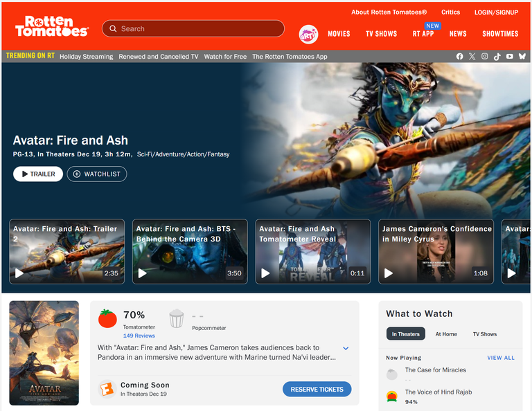Image resolution: width=532 pixels, height=411 pixels.
Task: Expand the critics consensus description chevron
Action: (346, 348)
